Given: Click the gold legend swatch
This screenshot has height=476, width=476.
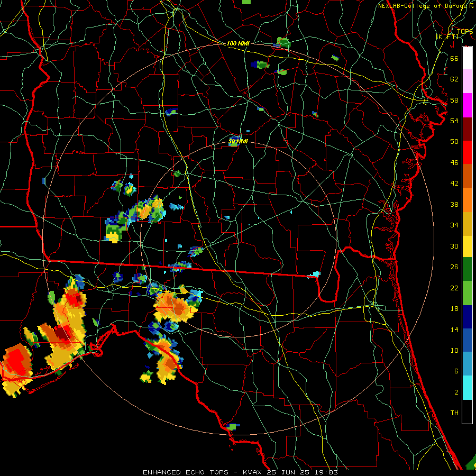Looking at the screenshot, I should pos(467,224).
